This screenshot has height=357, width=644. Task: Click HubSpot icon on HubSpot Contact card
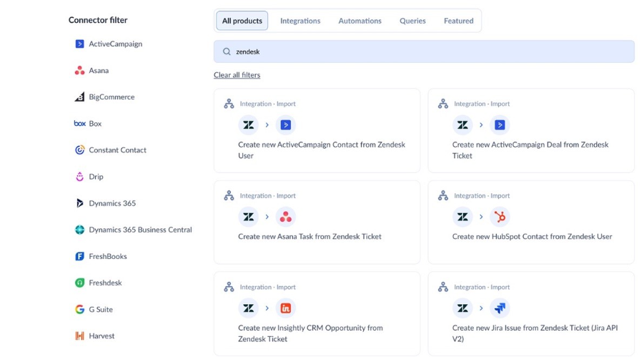point(500,217)
